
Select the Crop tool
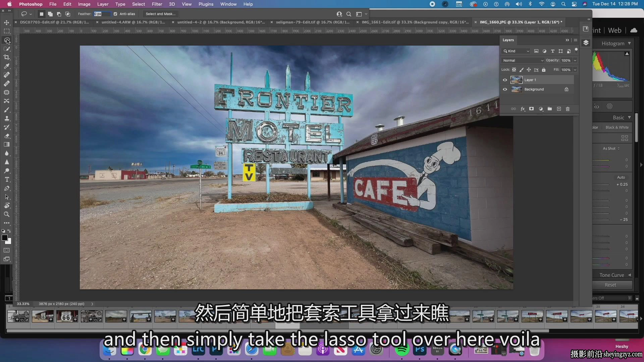[x=7, y=57]
